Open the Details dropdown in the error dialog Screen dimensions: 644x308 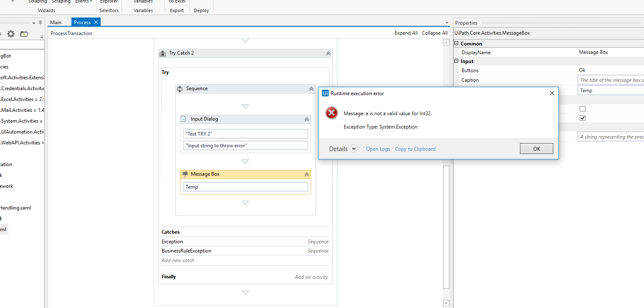click(354, 149)
